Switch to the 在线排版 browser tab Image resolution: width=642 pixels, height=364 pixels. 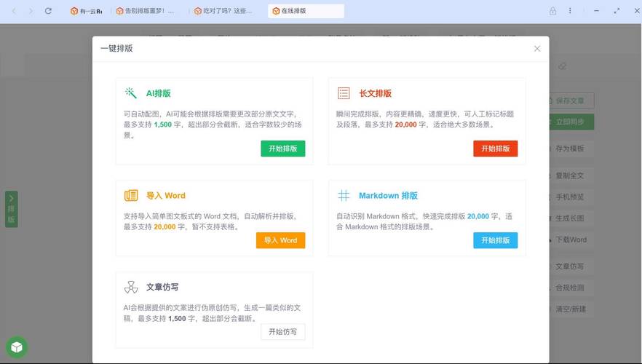[x=306, y=11]
